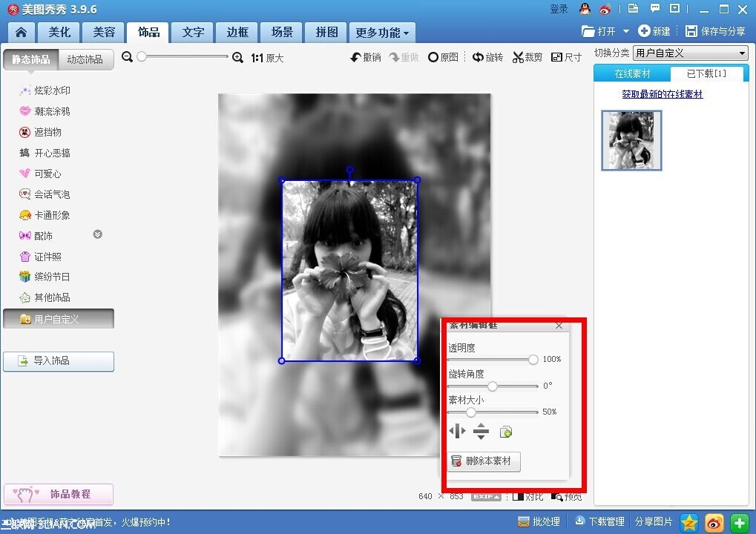Expand the 更多功能 dropdown menu
The width and height of the screenshot is (756, 534).
click(382, 33)
